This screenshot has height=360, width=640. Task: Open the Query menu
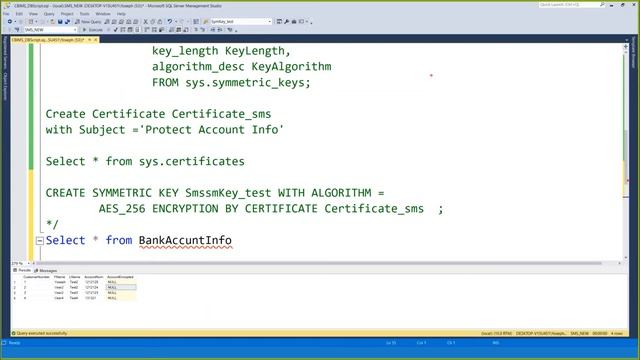49,14
